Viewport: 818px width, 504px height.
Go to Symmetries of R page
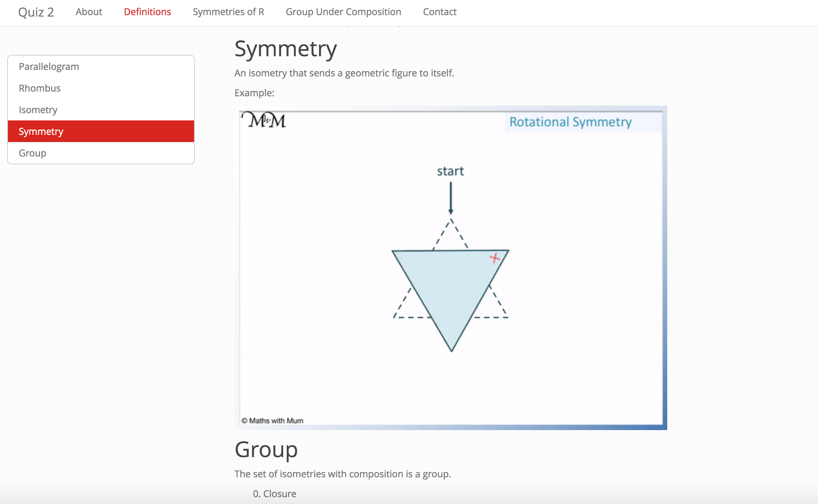pos(228,12)
